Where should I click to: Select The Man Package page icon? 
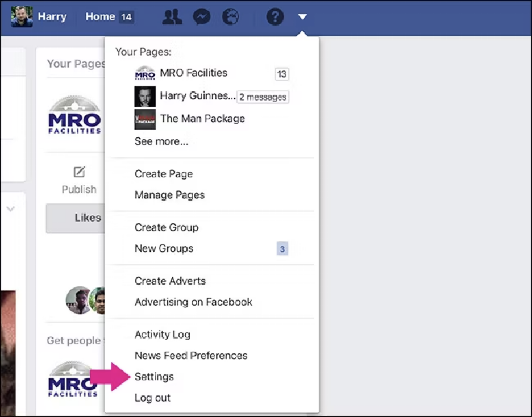tap(145, 119)
